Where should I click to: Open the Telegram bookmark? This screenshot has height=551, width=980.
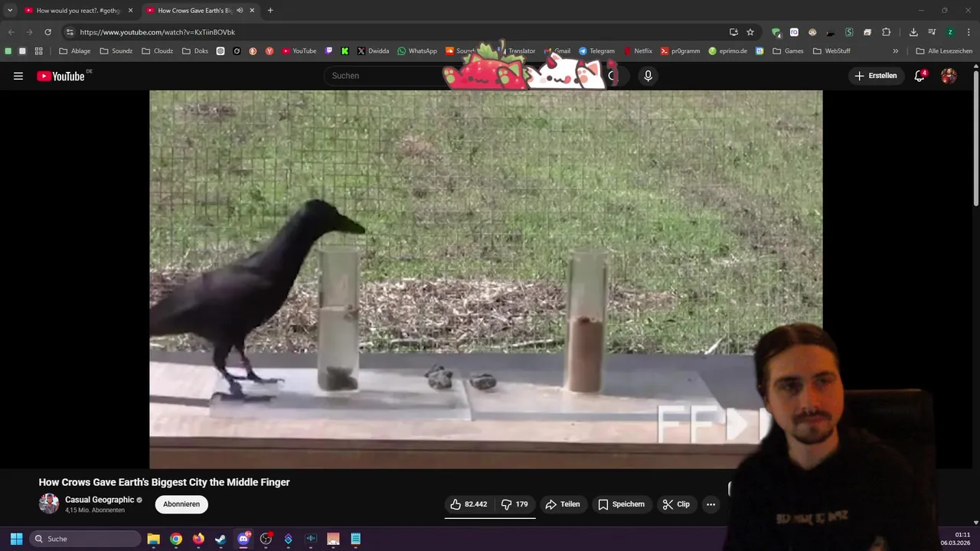pyautogui.click(x=596, y=51)
